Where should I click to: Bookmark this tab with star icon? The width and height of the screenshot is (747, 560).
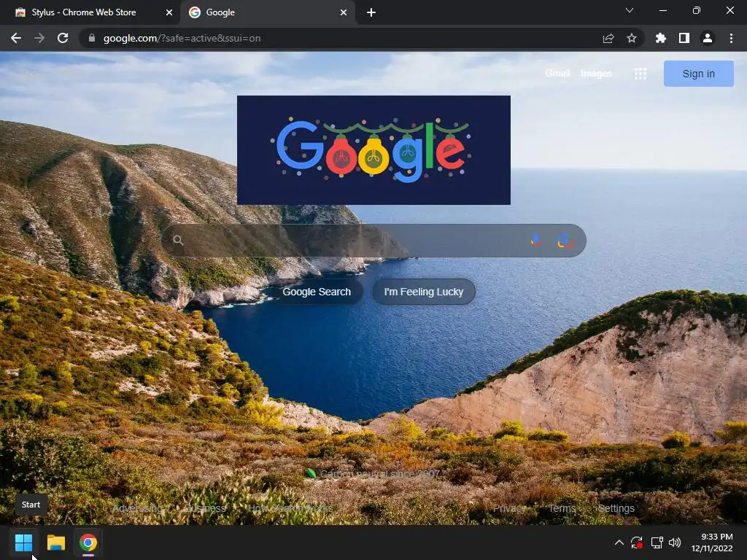tap(632, 38)
